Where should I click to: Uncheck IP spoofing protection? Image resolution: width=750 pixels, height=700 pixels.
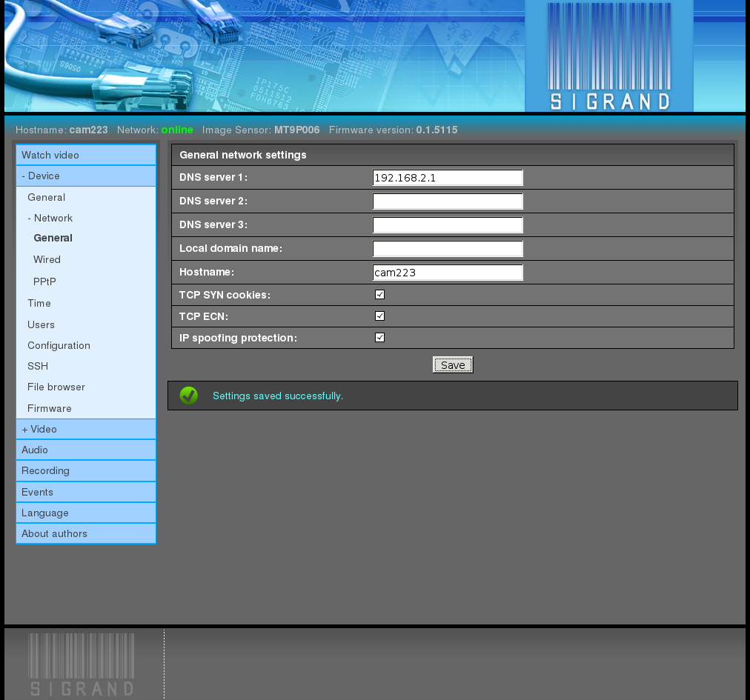379,338
